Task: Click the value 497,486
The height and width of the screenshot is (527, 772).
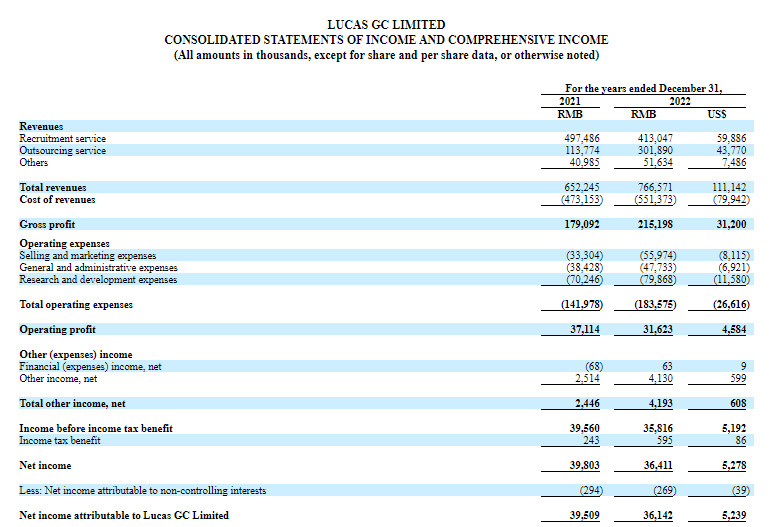Action: (x=581, y=138)
